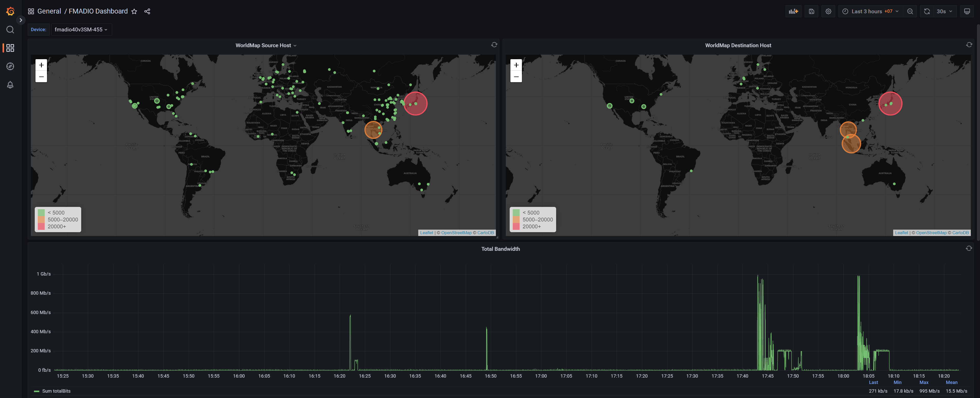Open the OpenStreetMap link on destination map

click(931, 233)
